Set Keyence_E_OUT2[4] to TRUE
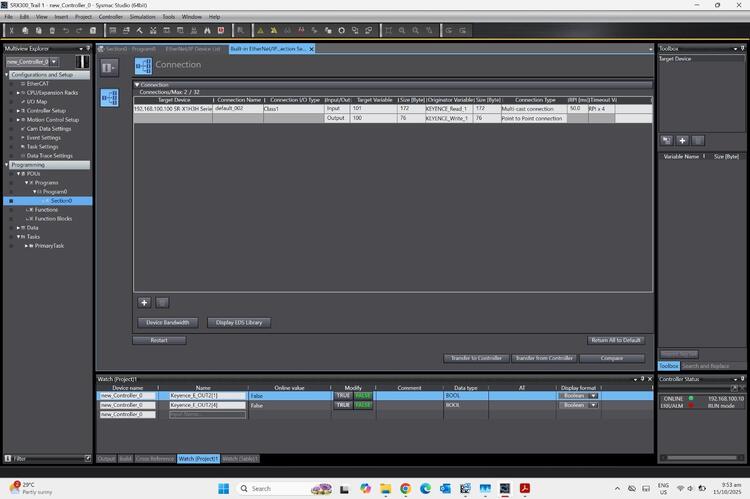 click(x=343, y=405)
